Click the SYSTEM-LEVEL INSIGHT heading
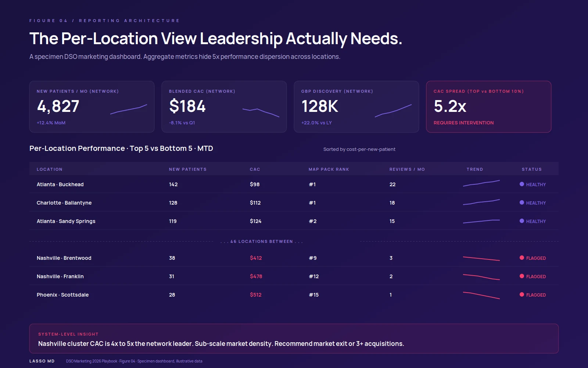Image resolution: width=588 pixels, height=368 pixels. tap(68, 334)
